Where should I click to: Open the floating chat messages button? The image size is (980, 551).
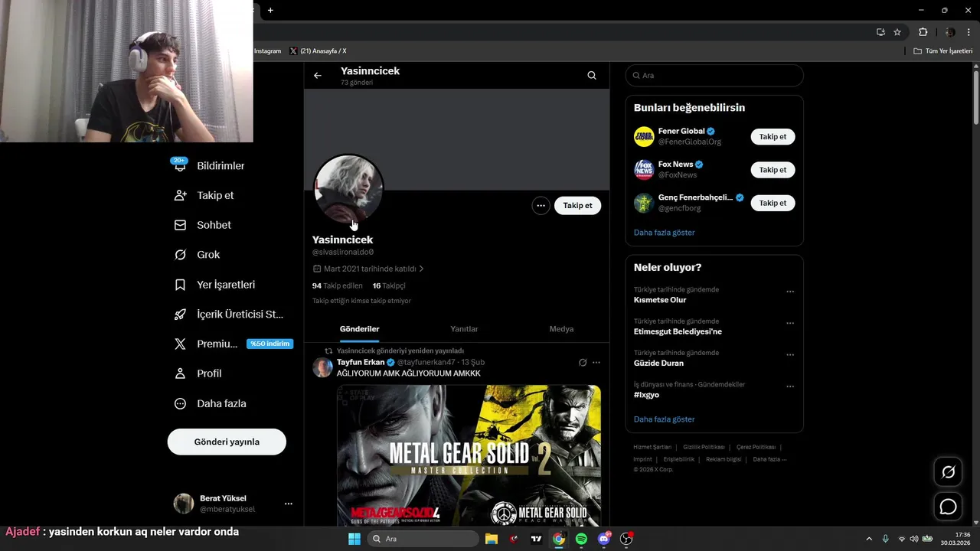[948, 507]
